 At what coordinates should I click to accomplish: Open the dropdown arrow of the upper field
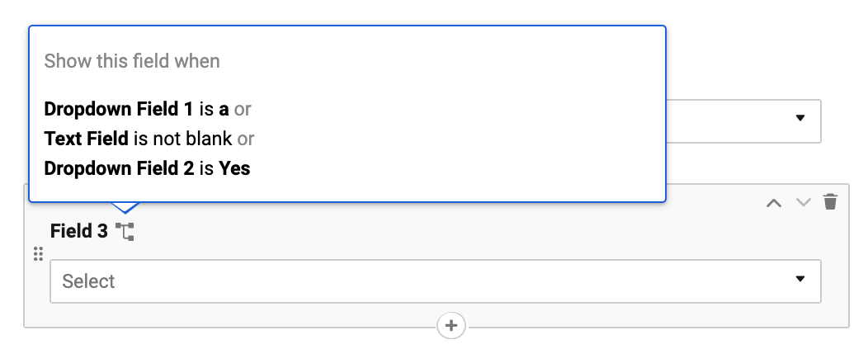[x=800, y=118]
